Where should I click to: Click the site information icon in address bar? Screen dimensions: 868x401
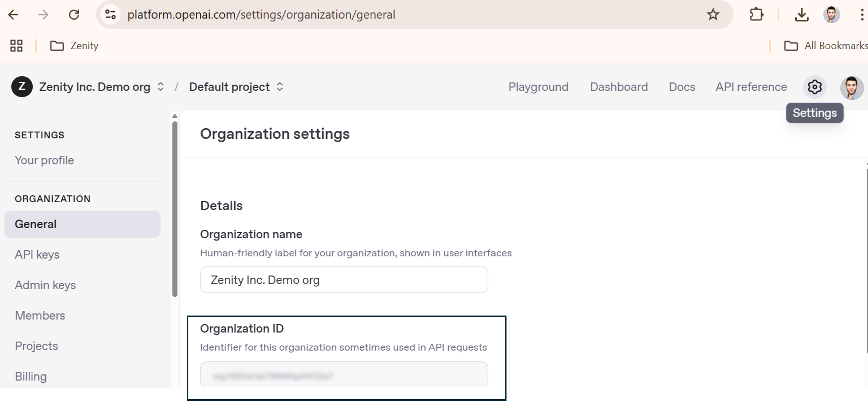pos(110,15)
